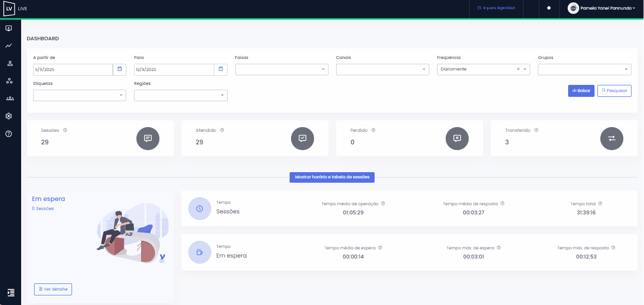Click the Atendido info help icon
The width and height of the screenshot is (644, 305).
tap(222, 130)
